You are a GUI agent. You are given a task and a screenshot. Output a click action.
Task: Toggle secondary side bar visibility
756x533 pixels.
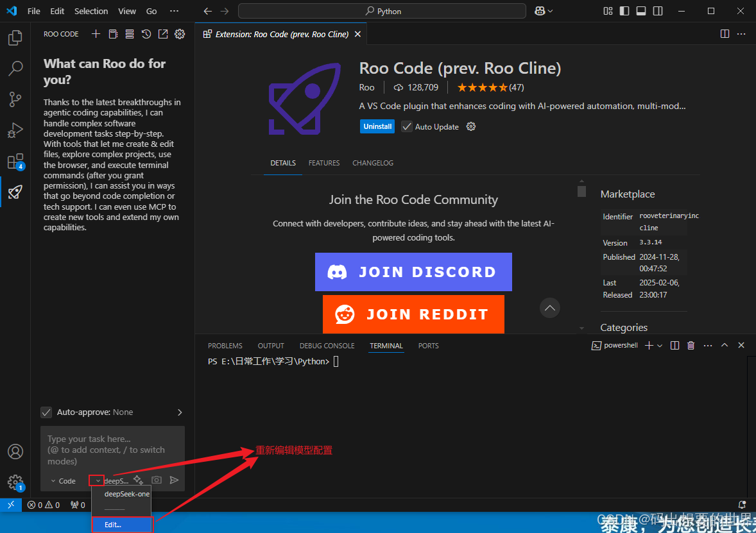658,11
